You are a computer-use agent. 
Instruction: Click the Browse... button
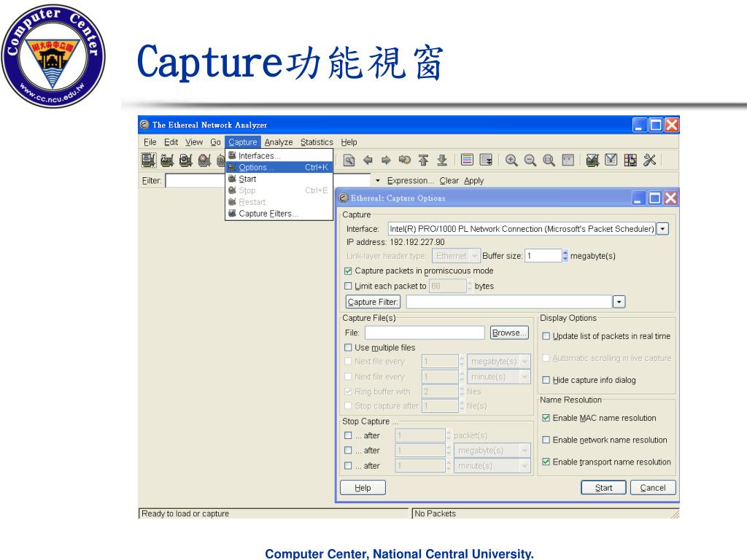pyautogui.click(x=509, y=332)
